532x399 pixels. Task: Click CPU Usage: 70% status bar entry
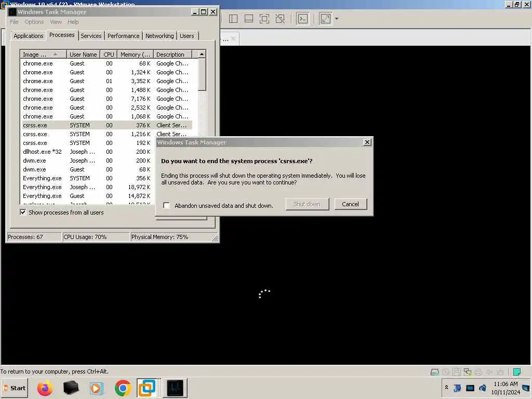96,237
